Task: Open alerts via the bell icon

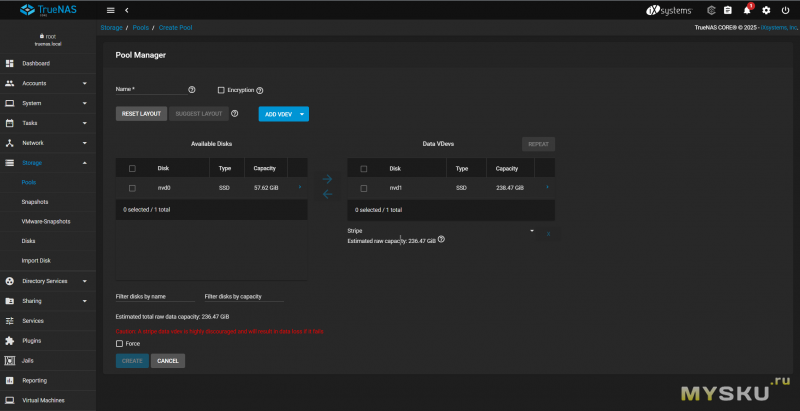Action: (x=747, y=10)
